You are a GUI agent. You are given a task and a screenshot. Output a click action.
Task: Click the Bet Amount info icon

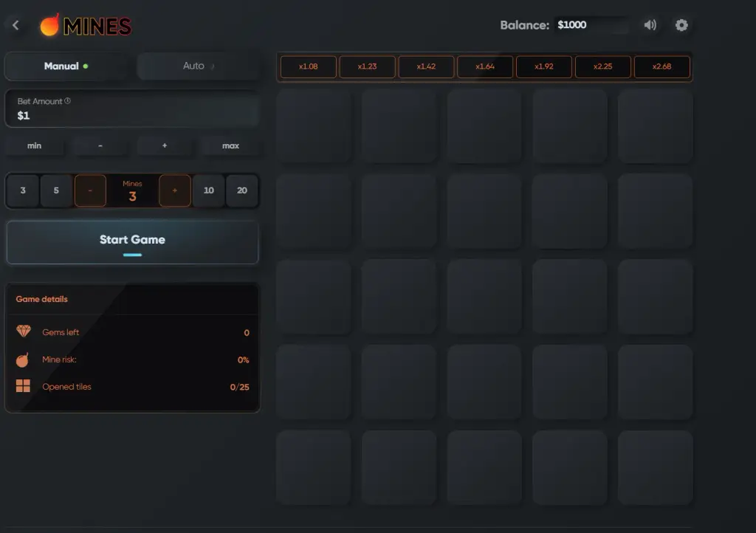(x=67, y=100)
